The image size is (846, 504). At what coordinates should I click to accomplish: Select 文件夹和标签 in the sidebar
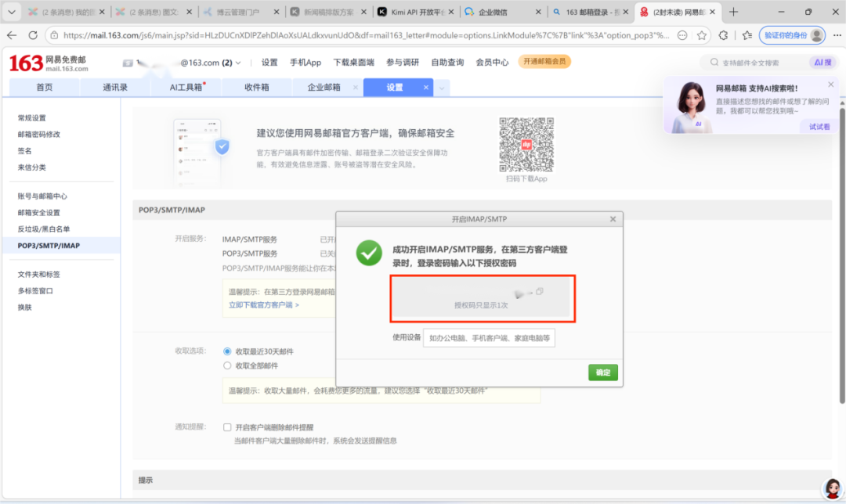[39, 275]
